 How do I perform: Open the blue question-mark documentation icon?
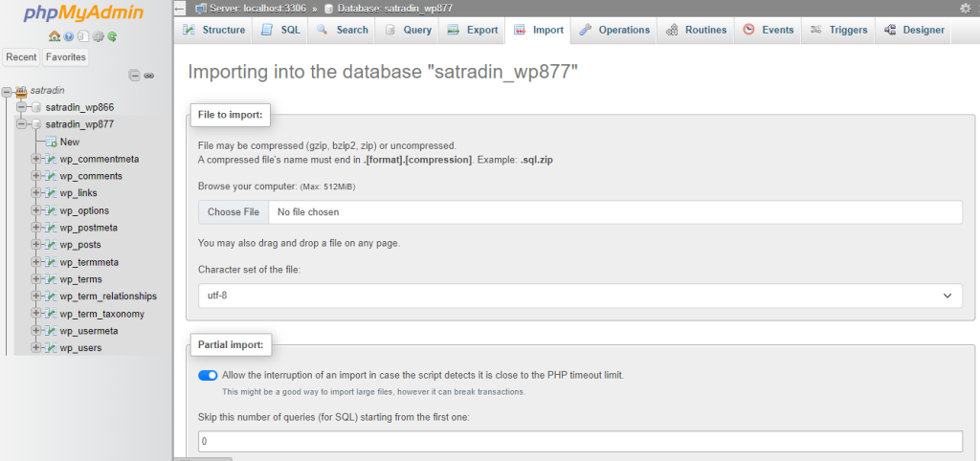coord(69,37)
